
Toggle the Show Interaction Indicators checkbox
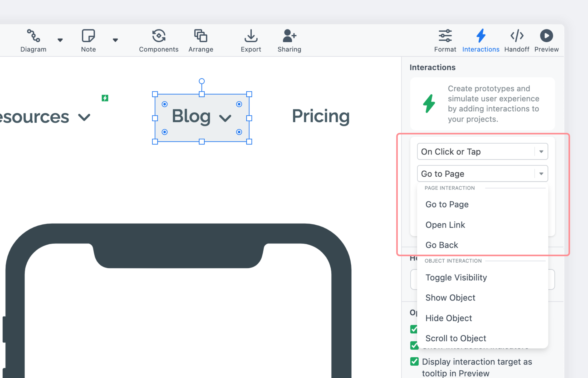coord(414,346)
